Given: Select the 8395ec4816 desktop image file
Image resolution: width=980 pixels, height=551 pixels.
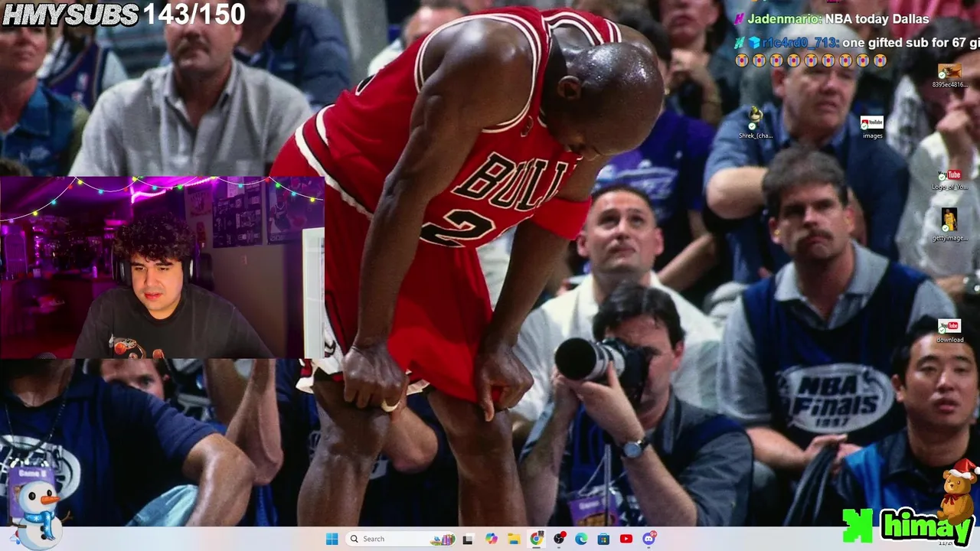Looking at the screenshot, I should click(949, 76).
